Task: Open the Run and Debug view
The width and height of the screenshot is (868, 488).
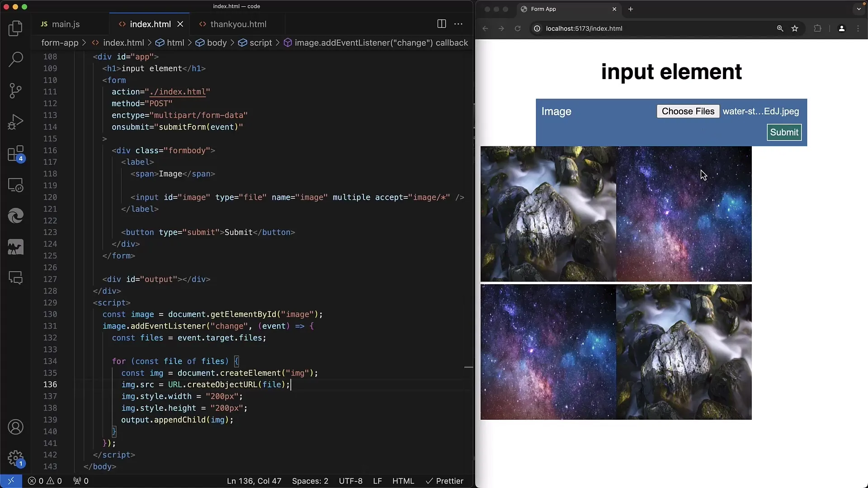Action: click(x=15, y=122)
